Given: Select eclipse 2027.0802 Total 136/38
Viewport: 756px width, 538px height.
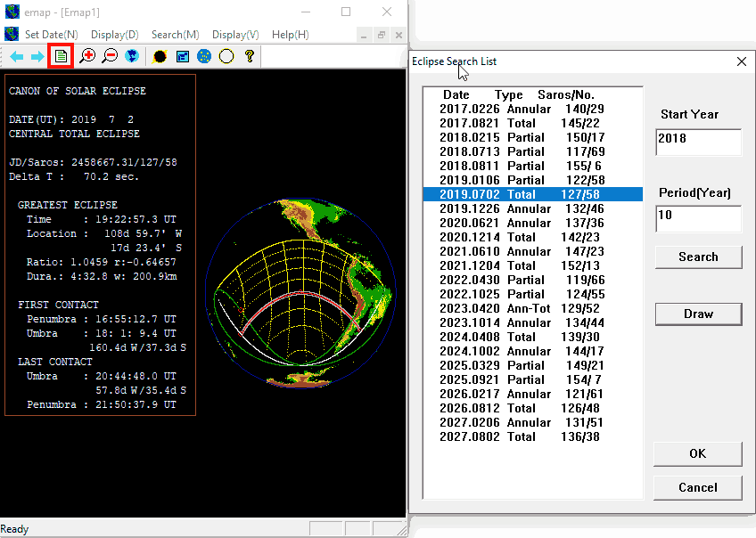Looking at the screenshot, I should 533,436.
